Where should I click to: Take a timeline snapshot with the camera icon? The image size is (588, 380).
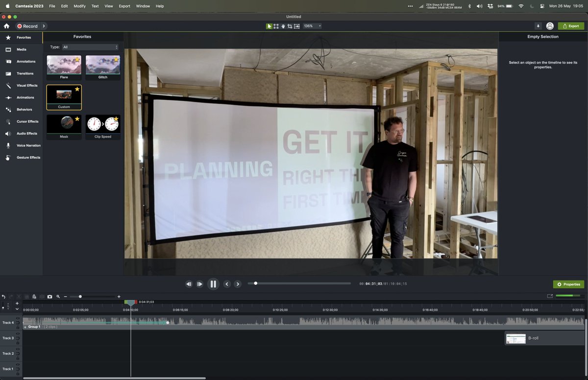tap(49, 296)
